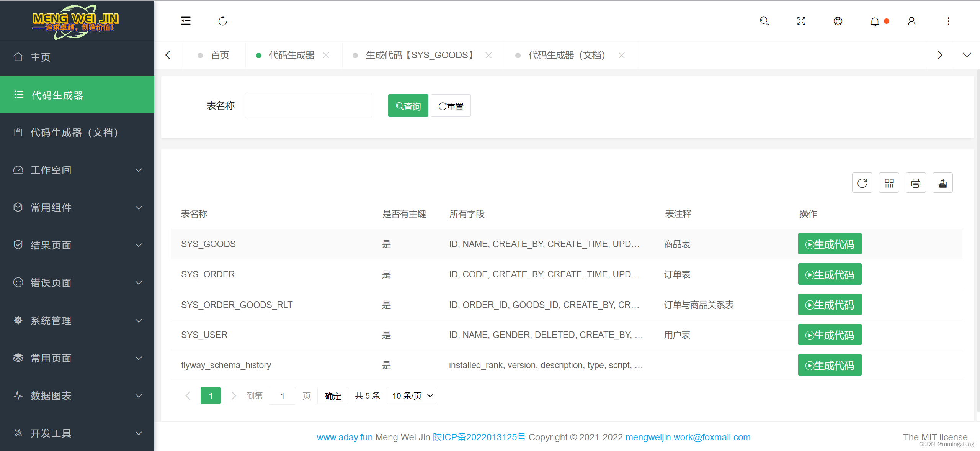980x451 pixels.
Task: Open the language globe icon
Action: (x=838, y=21)
